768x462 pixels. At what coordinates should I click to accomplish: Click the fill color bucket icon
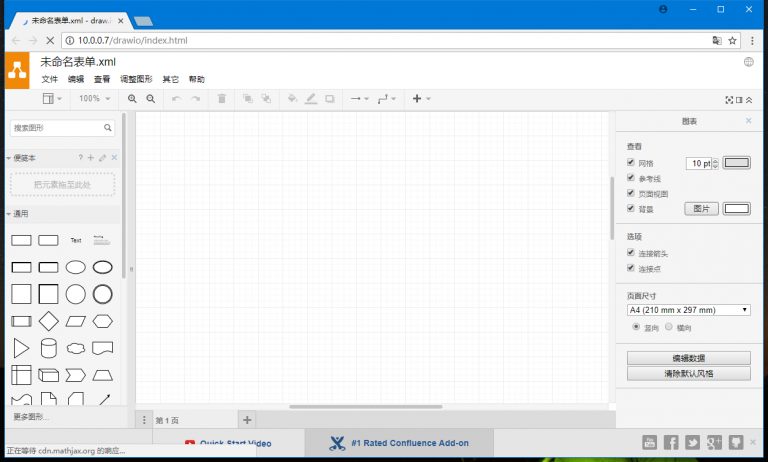pyautogui.click(x=292, y=99)
